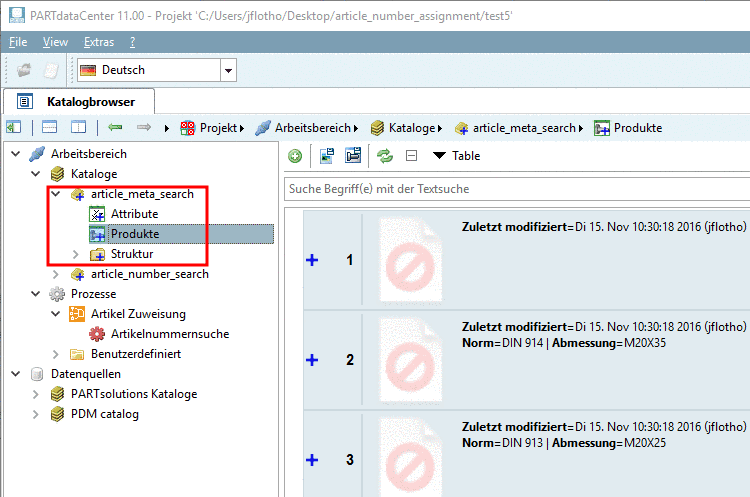Click the breadcrumb root arrow before Projekt
This screenshot has width=750, height=497.
(166, 128)
